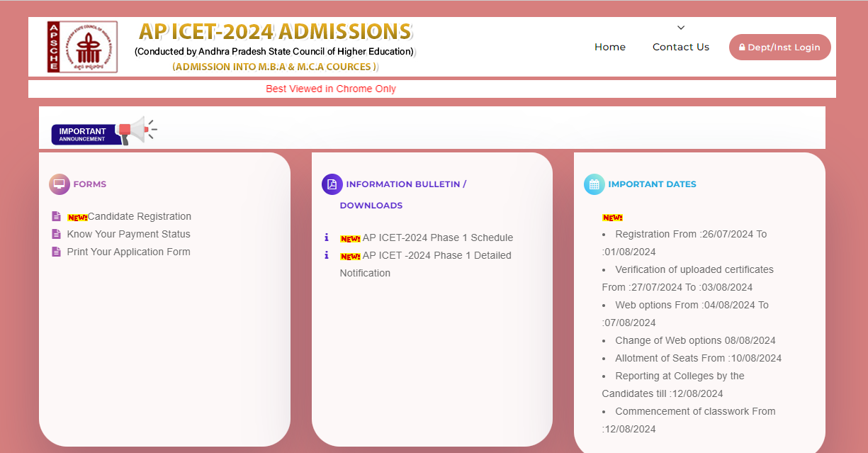
Task: Click the Important Announcement megaphone badge
Action: (103, 131)
